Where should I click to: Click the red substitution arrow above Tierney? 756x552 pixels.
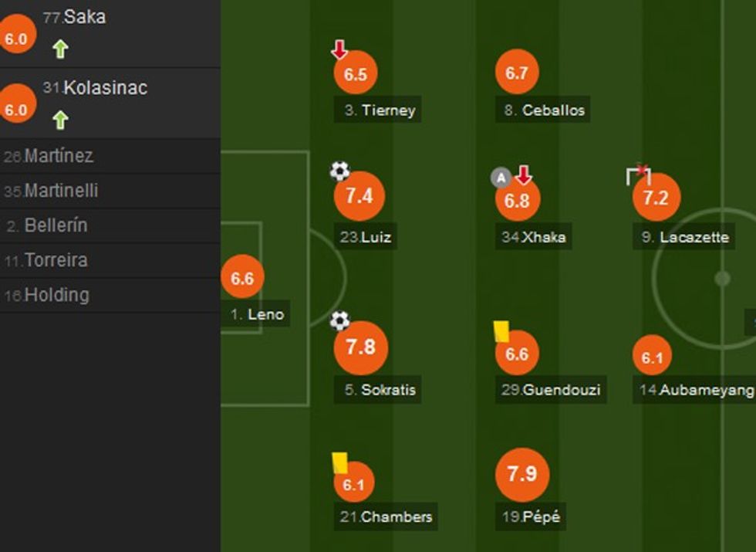[x=338, y=48]
